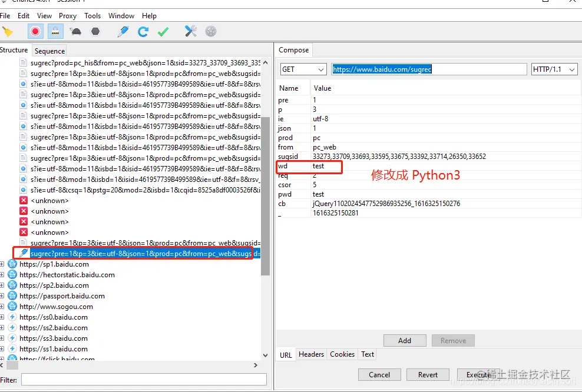Click globe icon of passport.baidu.com
This screenshot has width=582, height=392.
click(x=12, y=296)
